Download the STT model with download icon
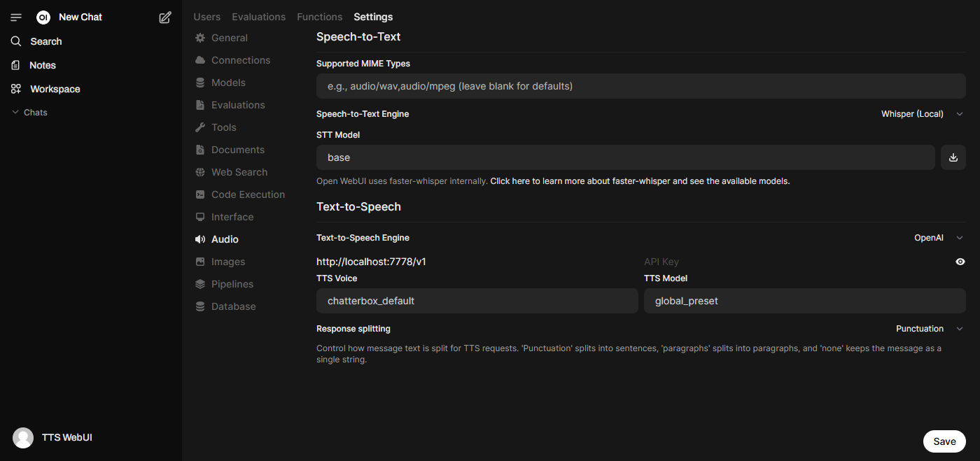 point(953,157)
